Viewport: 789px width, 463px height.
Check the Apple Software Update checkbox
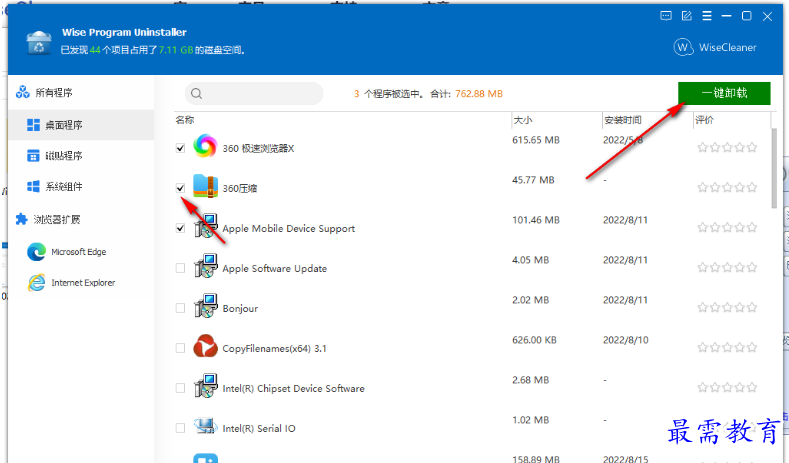pos(180,268)
